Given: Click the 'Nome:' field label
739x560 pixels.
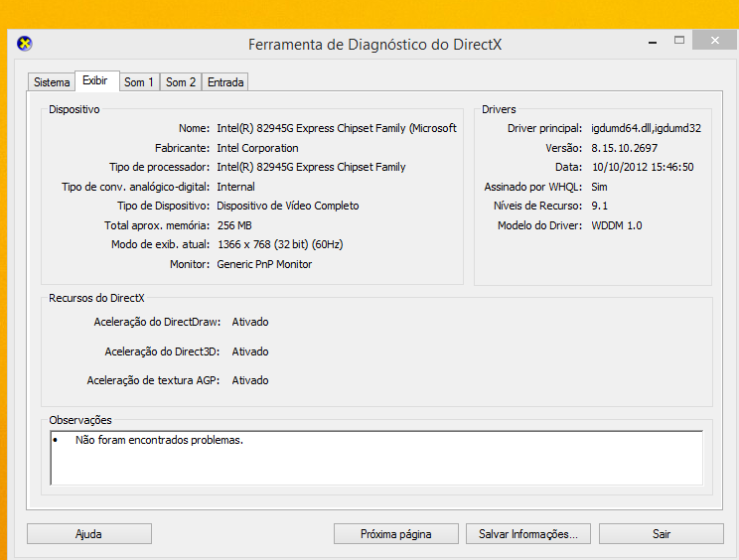Looking at the screenshot, I should tap(194, 128).
